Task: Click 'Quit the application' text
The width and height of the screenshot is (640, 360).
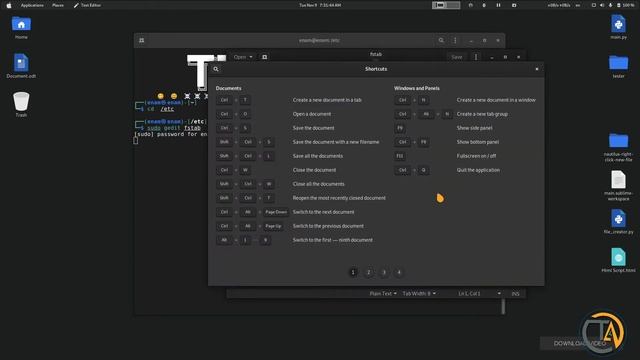Action: tap(478, 170)
